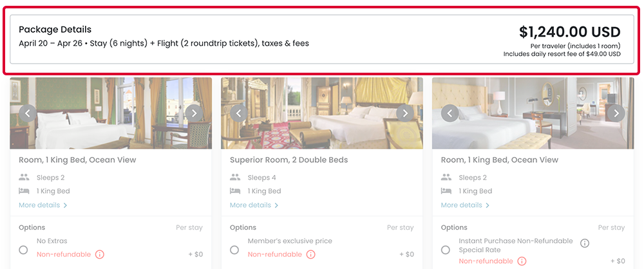
Task: Click the Non-refundable info icon in third card
Action: coord(522,261)
